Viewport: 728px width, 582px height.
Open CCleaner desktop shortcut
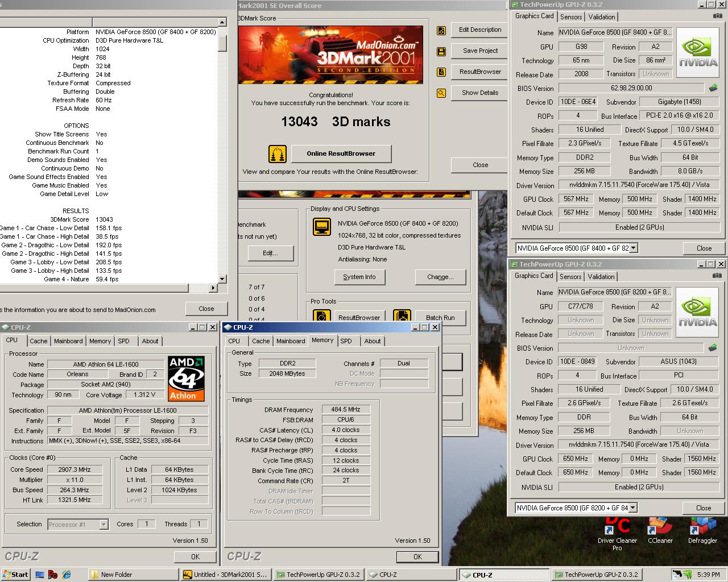tap(660, 530)
